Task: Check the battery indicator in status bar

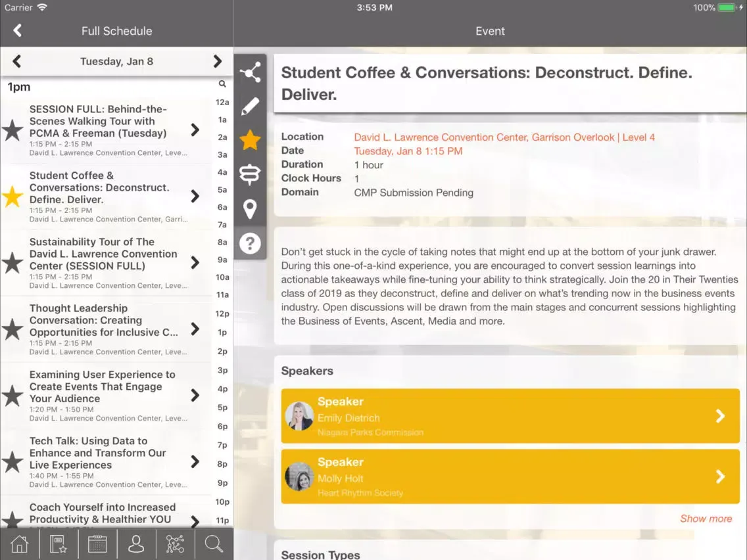Action: (x=727, y=8)
